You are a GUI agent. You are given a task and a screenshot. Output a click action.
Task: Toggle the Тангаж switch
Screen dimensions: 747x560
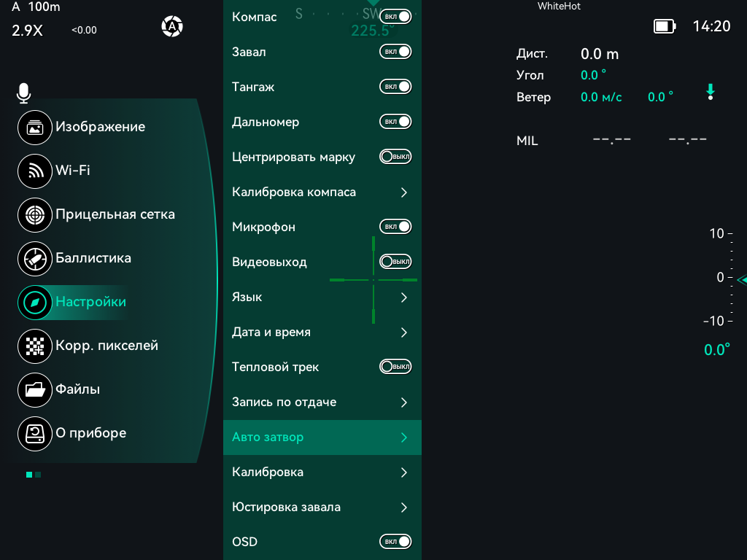tap(395, 87)
